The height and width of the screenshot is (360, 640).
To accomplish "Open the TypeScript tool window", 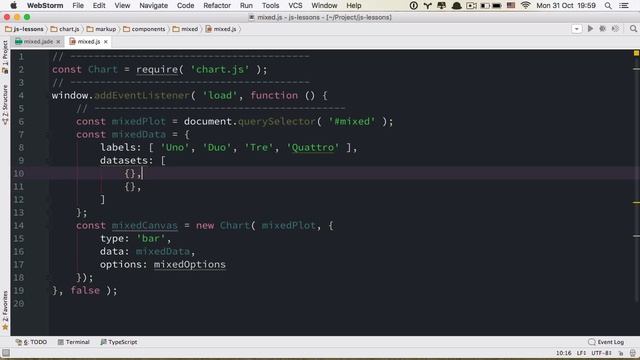I will point(119,342).
